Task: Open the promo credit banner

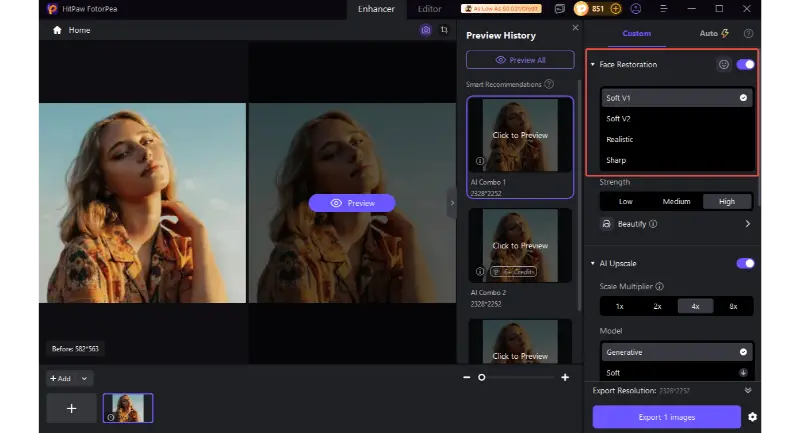Action: [x=501, y=9]
